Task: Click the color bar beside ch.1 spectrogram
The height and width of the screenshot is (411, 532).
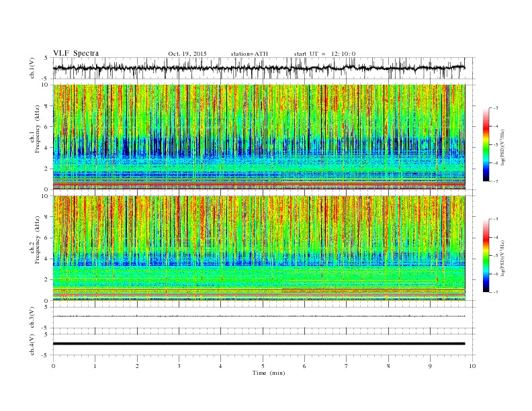Action: pyautogui.click(x=486, y=144)
